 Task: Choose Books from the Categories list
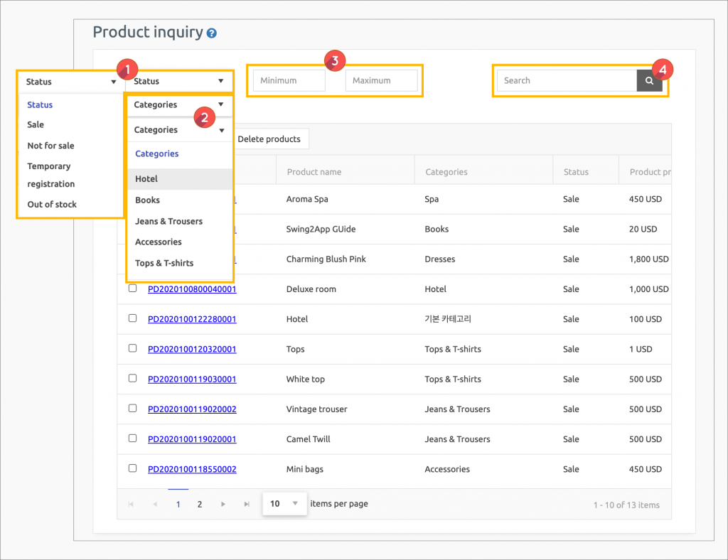point(146,200)
